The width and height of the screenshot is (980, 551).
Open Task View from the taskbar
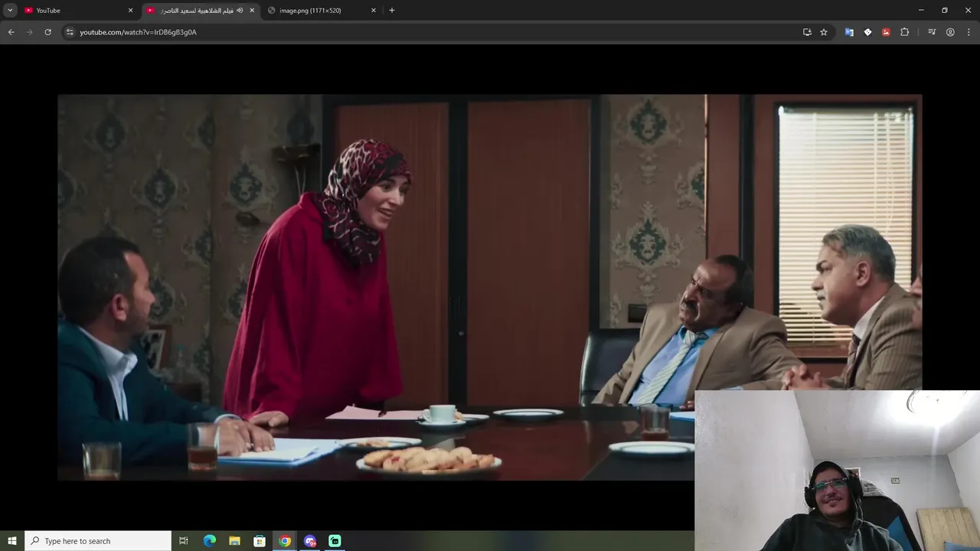coord(184,541)
